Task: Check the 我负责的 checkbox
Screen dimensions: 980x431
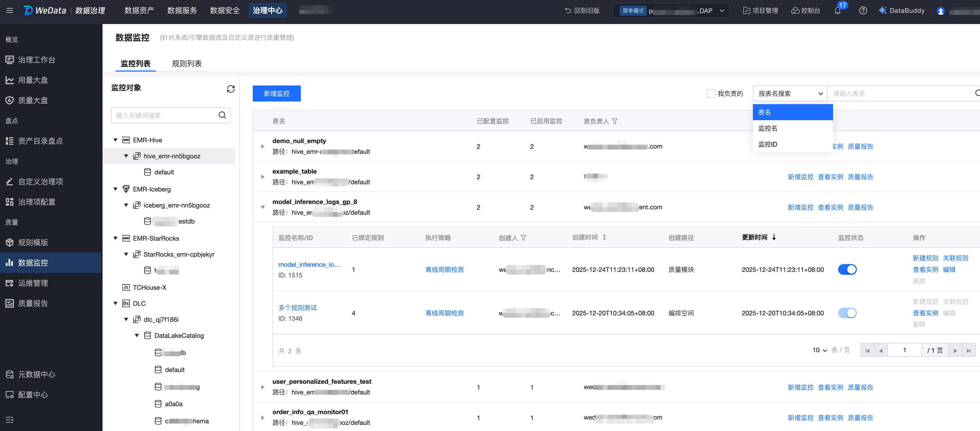Action: pos(711,93)
